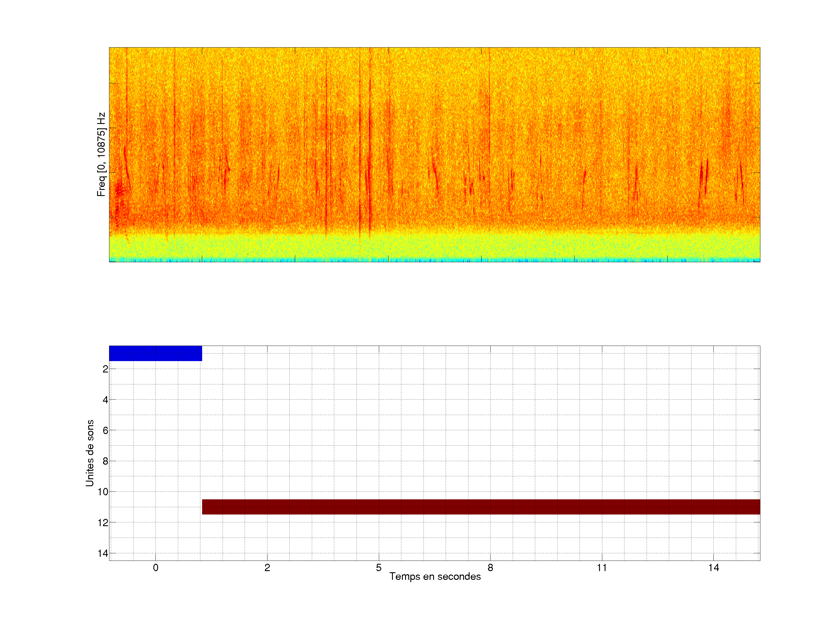Click the time-axis tick label '0'
Viewport: 840px width, 630px height.
tap(156, 568)
